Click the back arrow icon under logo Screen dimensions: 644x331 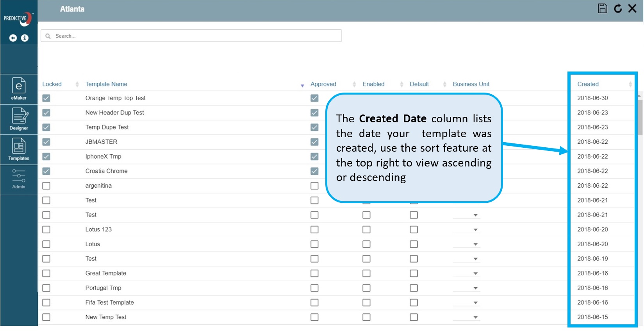(13, 38)
